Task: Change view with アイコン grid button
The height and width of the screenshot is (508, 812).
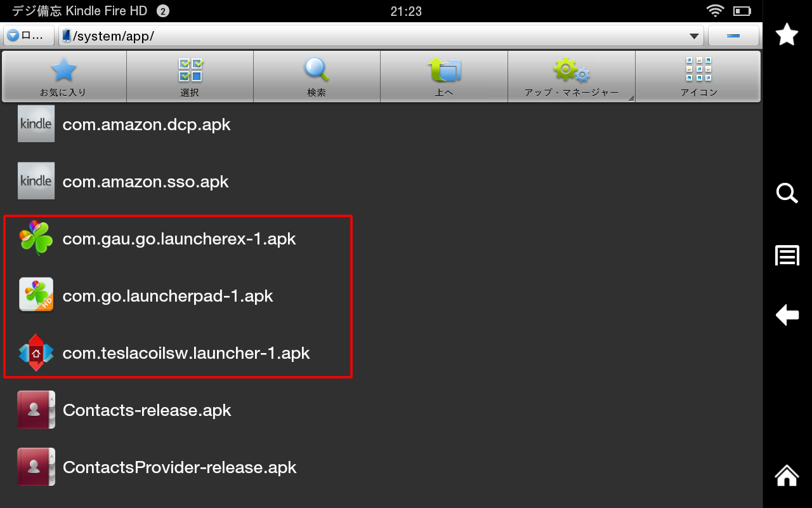Action: coord(698,76)
